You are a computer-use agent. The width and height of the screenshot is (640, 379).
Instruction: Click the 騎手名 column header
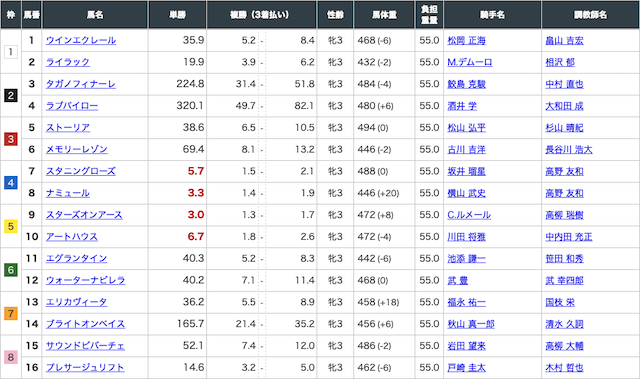492,15
